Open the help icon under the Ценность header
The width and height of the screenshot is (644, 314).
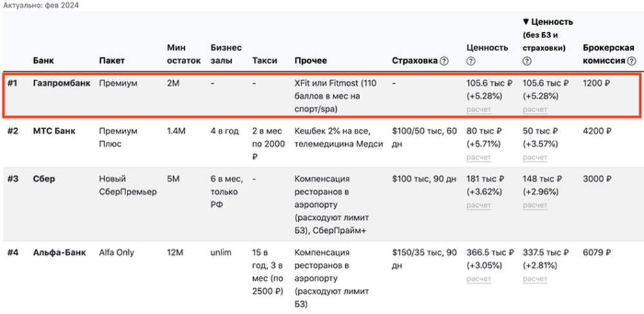(471, 61)
